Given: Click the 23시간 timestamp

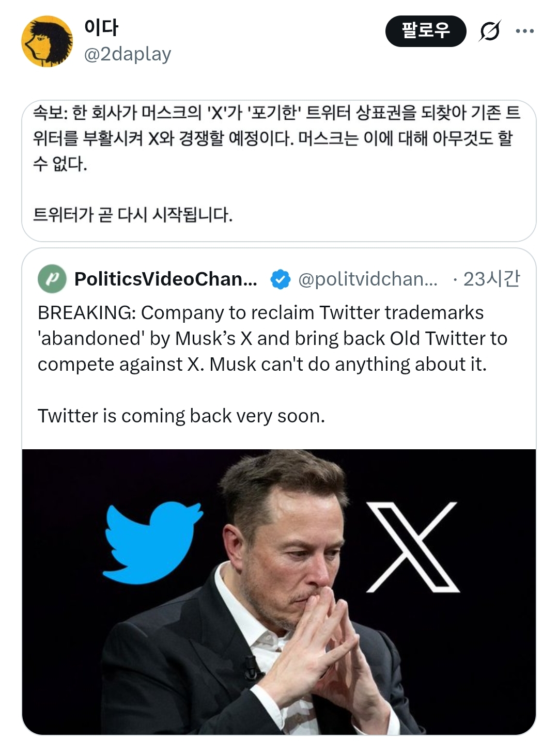Looking at the screenshot, I should click(491, 279).
